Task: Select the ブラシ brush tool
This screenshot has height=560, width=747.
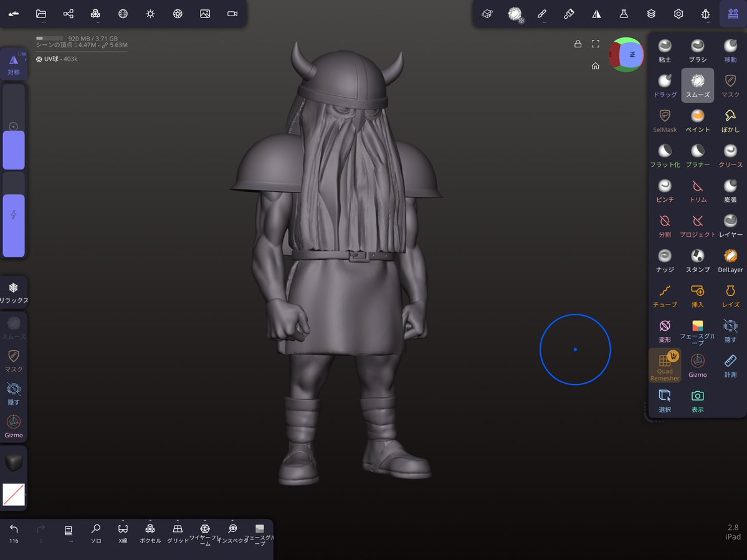Action: coord(697,50)
